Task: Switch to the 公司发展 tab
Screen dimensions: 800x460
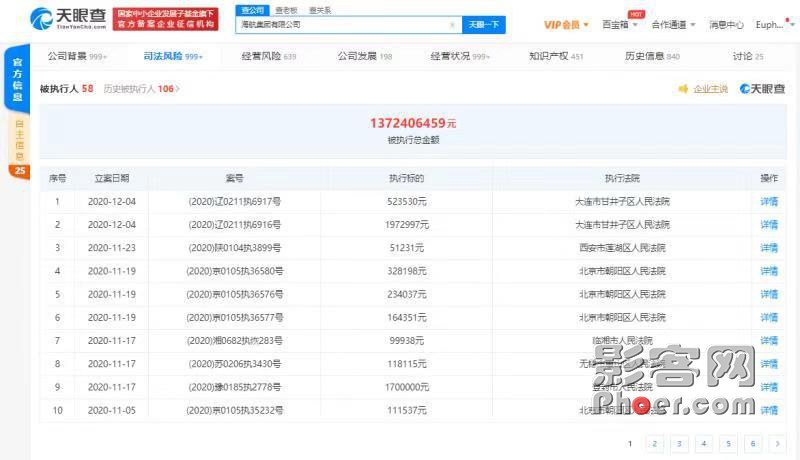Action: [364, 56]
